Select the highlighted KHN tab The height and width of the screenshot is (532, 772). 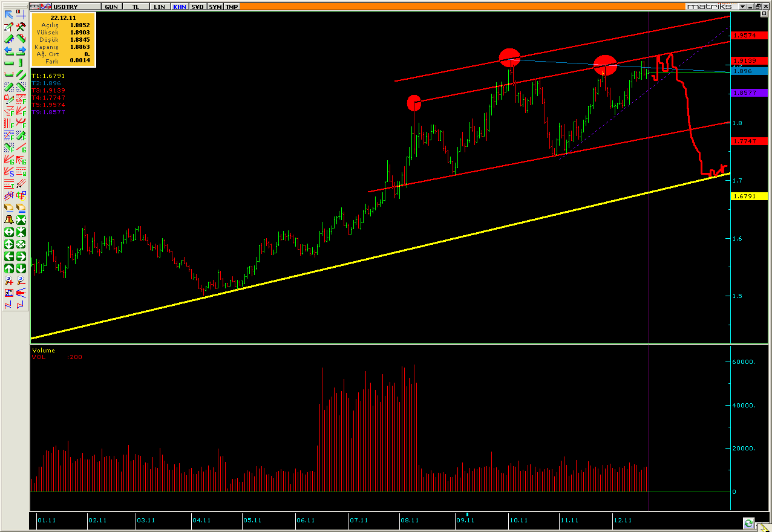[180, 6]
